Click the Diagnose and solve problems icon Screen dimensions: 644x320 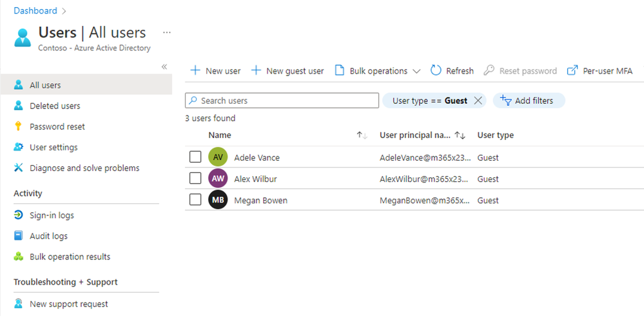click(x=18, y=168)
